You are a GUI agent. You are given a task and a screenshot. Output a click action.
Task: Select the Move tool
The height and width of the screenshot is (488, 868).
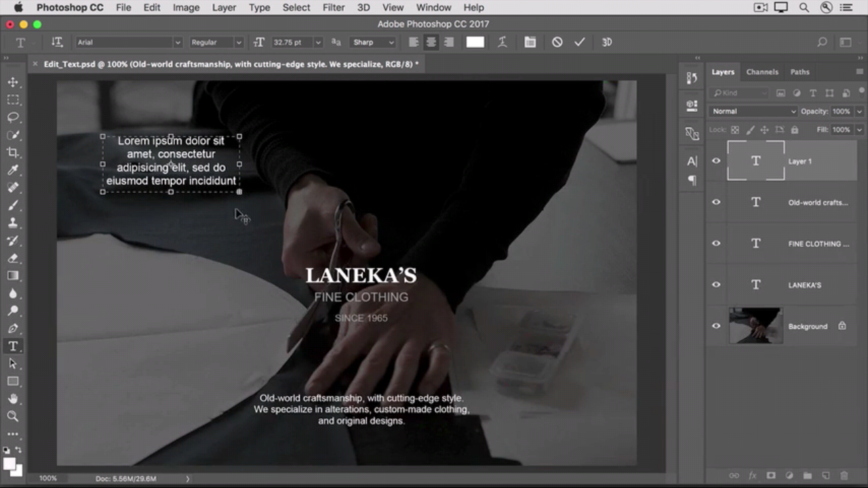click(x=13, y=82)
